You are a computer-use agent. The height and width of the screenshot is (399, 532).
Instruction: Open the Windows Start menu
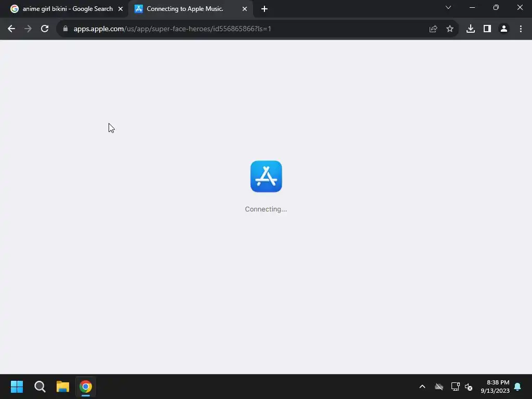pyautogui.click(x=17, y=387)
